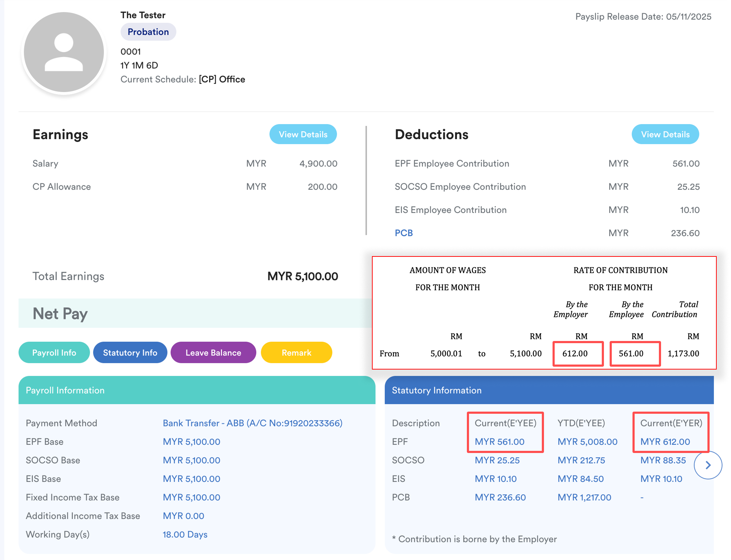The height and width of the screenshot is (560, 731).
Task: Open View Details for Deductions
Action: [x=665, y=134]
